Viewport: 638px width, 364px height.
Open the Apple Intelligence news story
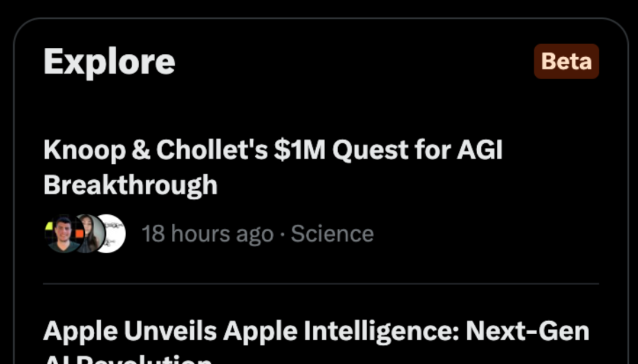pyautogui.click(x=316, y=332)
